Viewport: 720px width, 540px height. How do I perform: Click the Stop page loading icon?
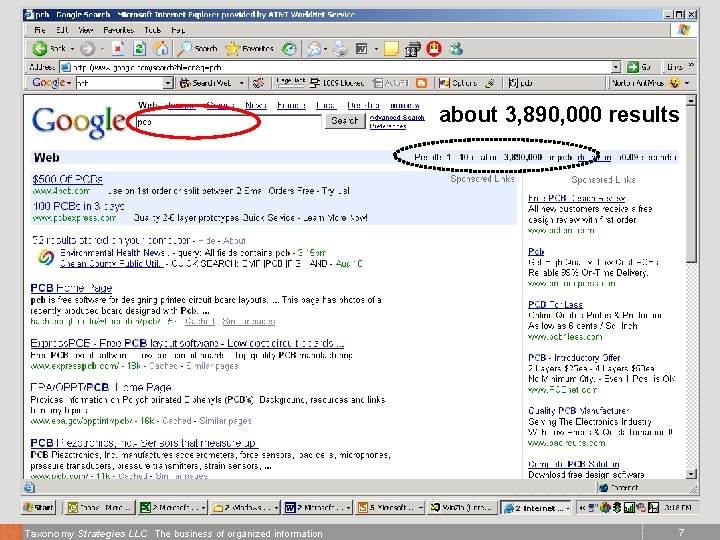coord(118,48)
